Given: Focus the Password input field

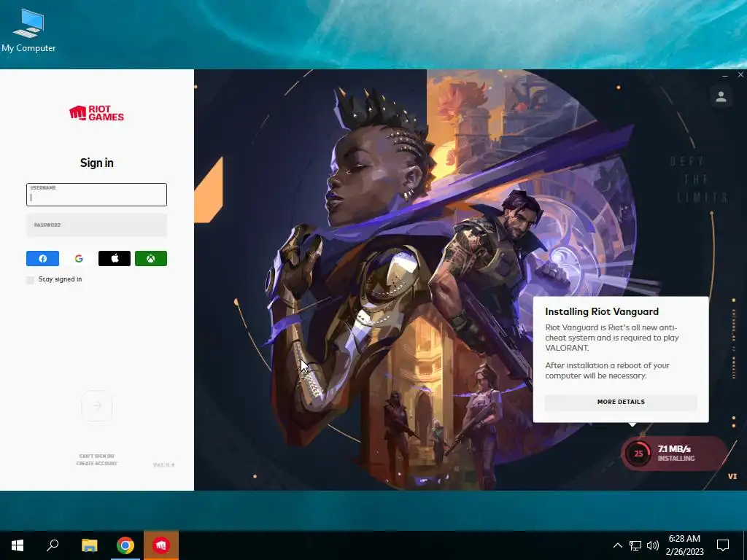Looking at the screenshot, I should pos(97,225).
